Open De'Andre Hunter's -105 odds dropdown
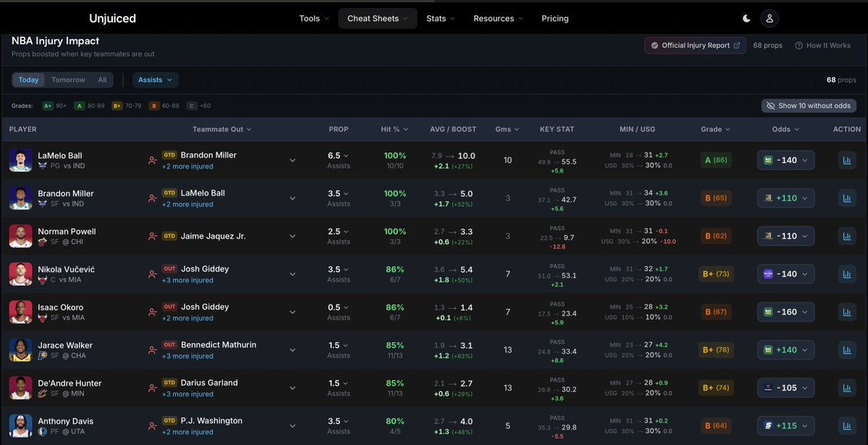 coord(786,388)
